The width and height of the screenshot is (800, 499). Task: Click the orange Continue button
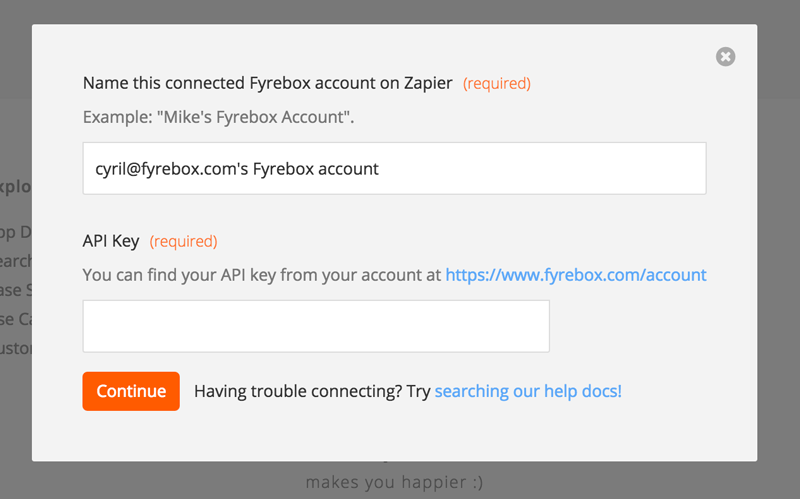pyautogui.click(x=131, y=391)
